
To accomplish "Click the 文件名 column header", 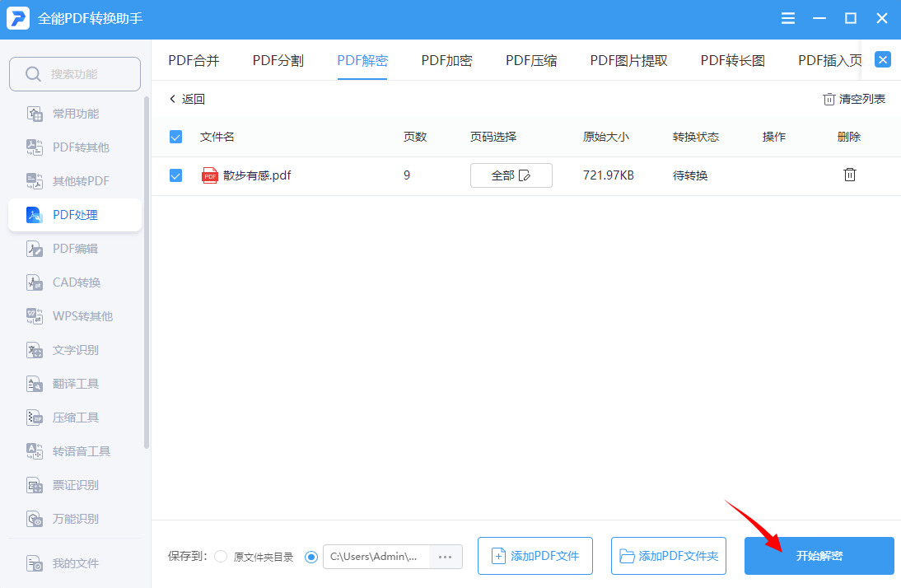I will coord(217,137).
